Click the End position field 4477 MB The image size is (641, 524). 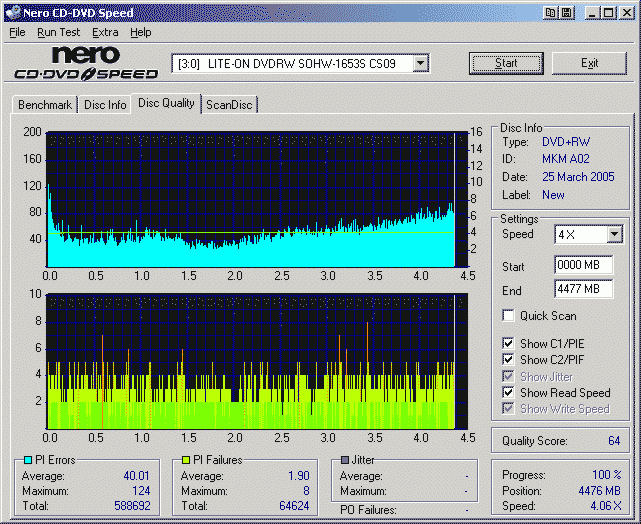click(584, 289)
